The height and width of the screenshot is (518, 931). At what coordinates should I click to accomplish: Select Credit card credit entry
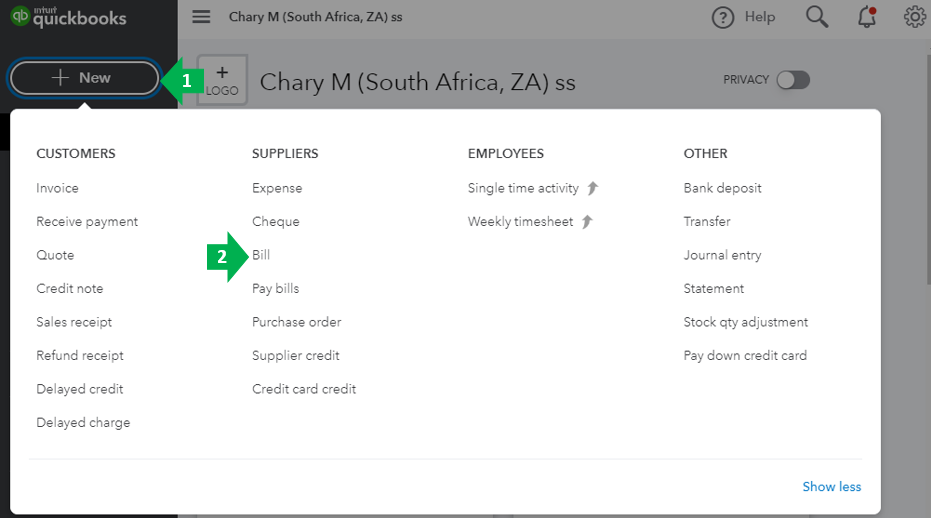click(304, 389)
